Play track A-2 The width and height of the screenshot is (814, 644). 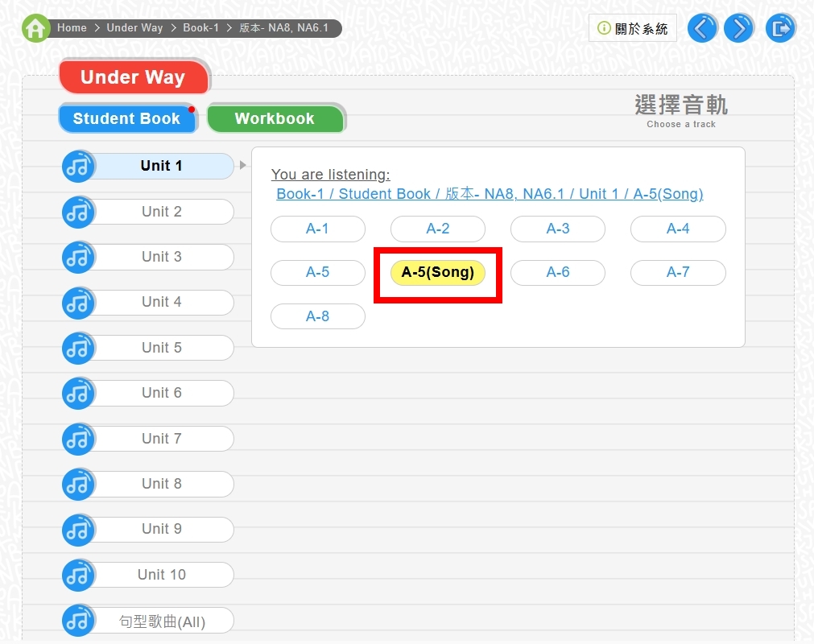click(438, 229)
